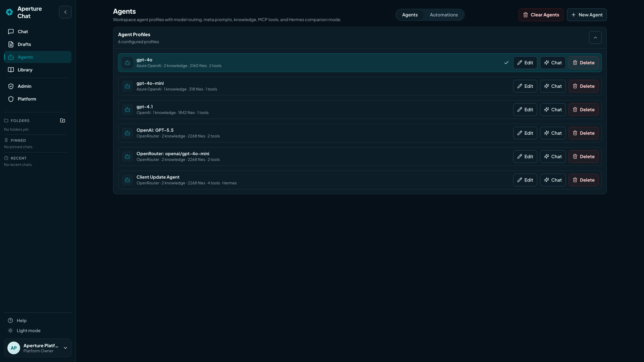
Task: Switch to the Automations tab
Action: 444,15
